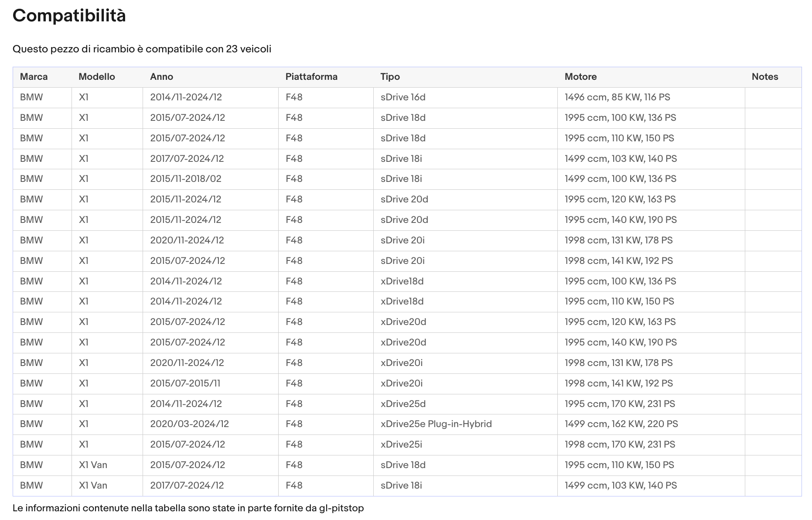Click the xDrive25e Plug-in-Hybrid cell
Screen dimensions: 812x520
(x=465, y=424)
